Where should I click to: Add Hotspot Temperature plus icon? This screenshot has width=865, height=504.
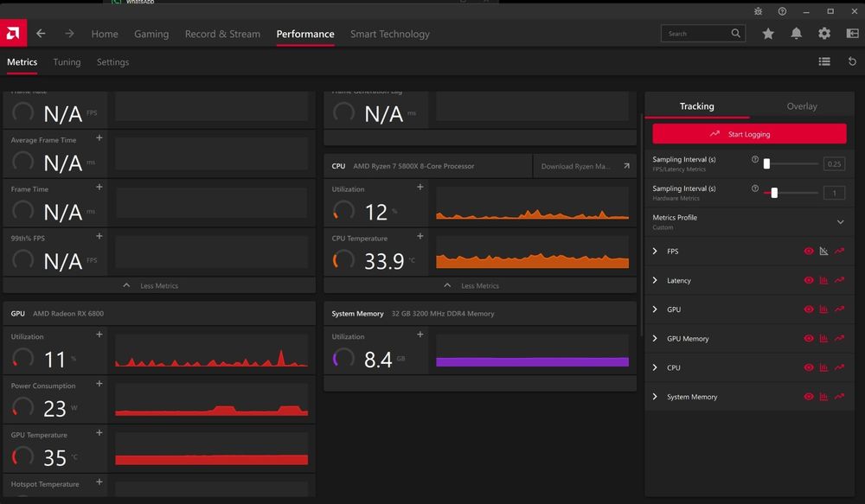pos(99,482)
